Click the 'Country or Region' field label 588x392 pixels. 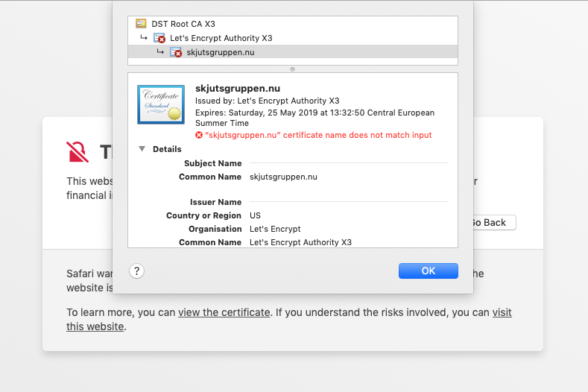(203, 215)
